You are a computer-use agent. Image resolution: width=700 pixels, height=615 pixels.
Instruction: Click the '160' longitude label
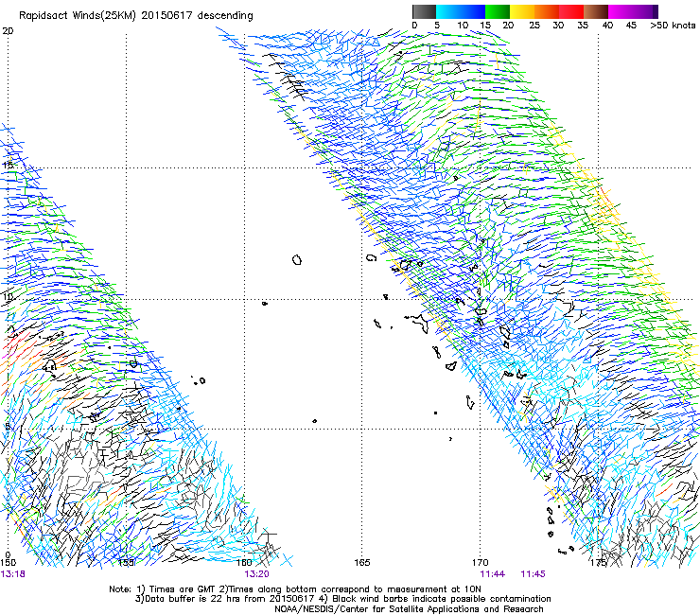(x=244, y=562)
